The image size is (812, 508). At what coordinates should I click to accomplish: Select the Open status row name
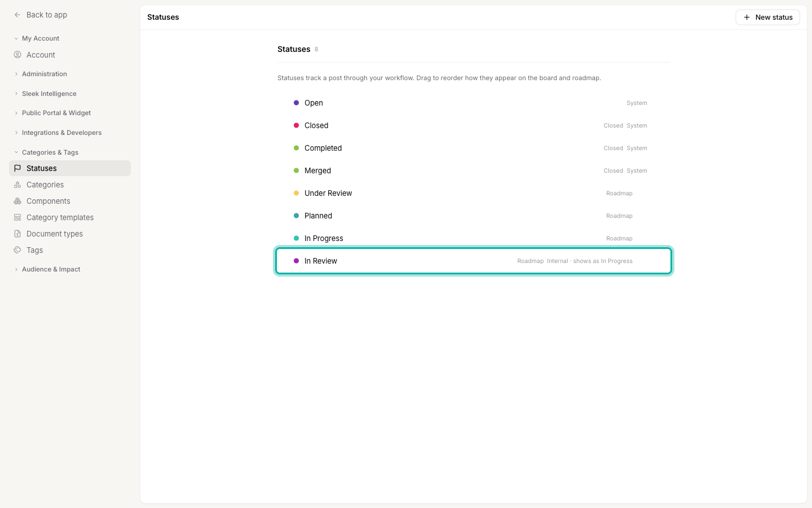coord(314,103)
